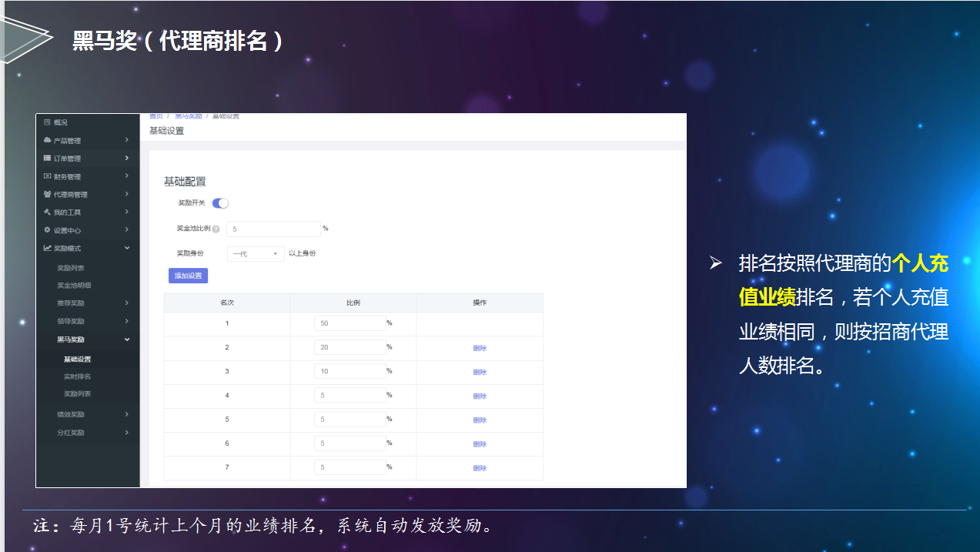Open the 奖金池明细 menu item

(74, 286)
